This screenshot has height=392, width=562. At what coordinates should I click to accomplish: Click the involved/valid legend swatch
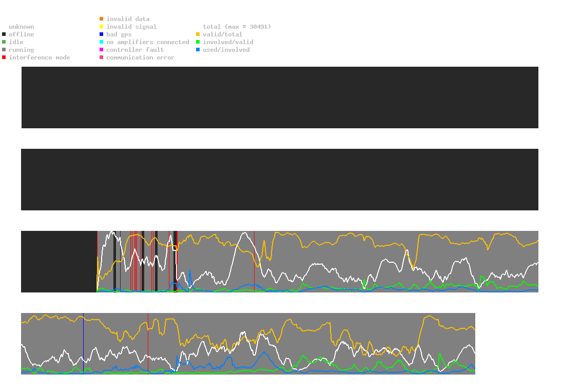coord(198,42)
